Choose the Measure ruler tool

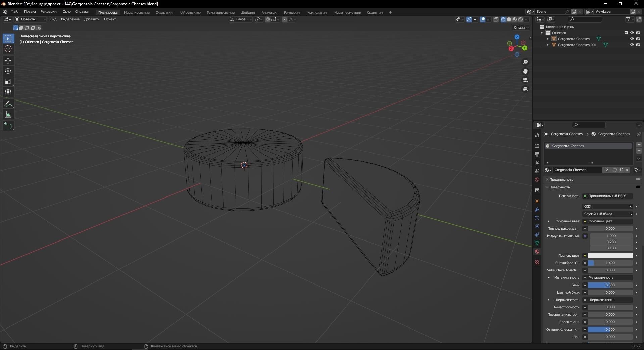click(8, 115)
